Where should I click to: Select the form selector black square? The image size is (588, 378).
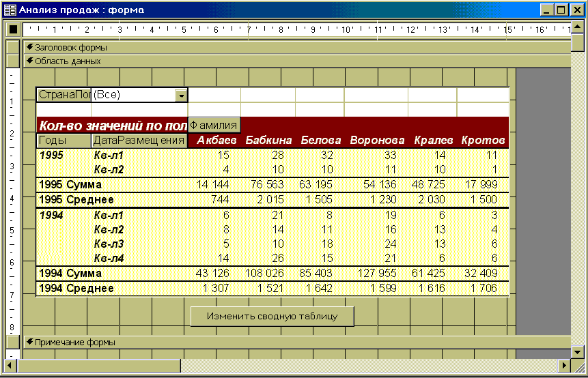pyautogui.click(x=13, y=29)
